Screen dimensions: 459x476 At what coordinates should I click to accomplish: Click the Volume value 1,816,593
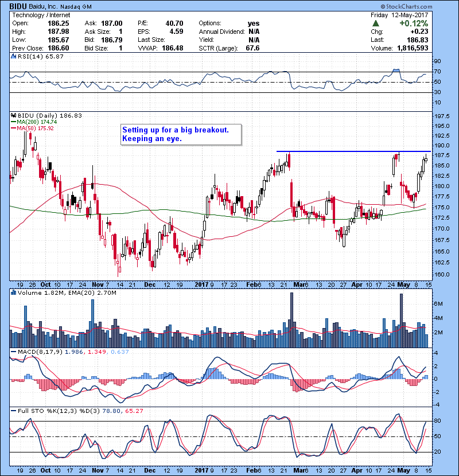pos(413,48)
